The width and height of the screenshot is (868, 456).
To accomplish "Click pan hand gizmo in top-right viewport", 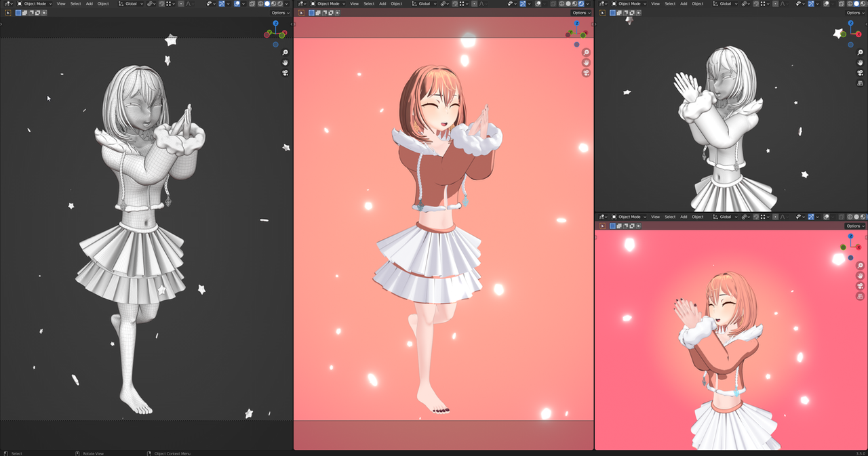I will (x=860, y=63).
